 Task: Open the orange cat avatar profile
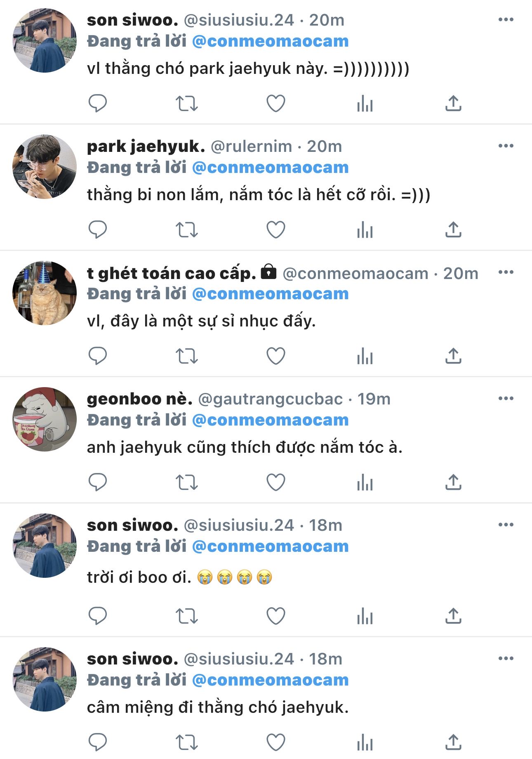(x=45, y=293)
